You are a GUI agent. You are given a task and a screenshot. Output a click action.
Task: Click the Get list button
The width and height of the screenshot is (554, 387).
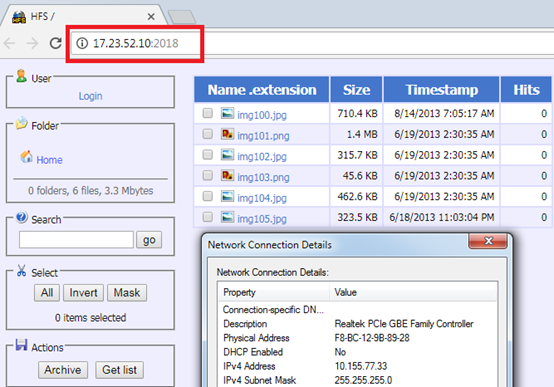pyautogui.click(x=119, y=370)
